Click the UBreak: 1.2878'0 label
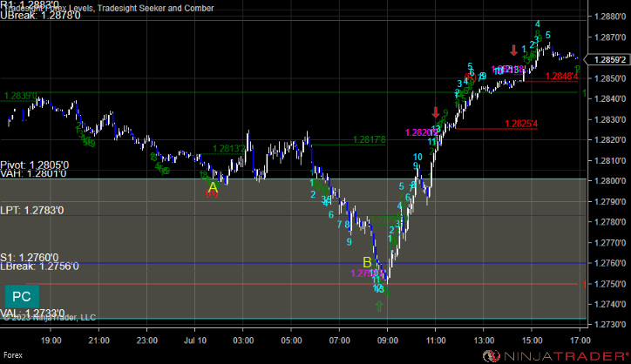The image size is (631, 364). point(40,16)
